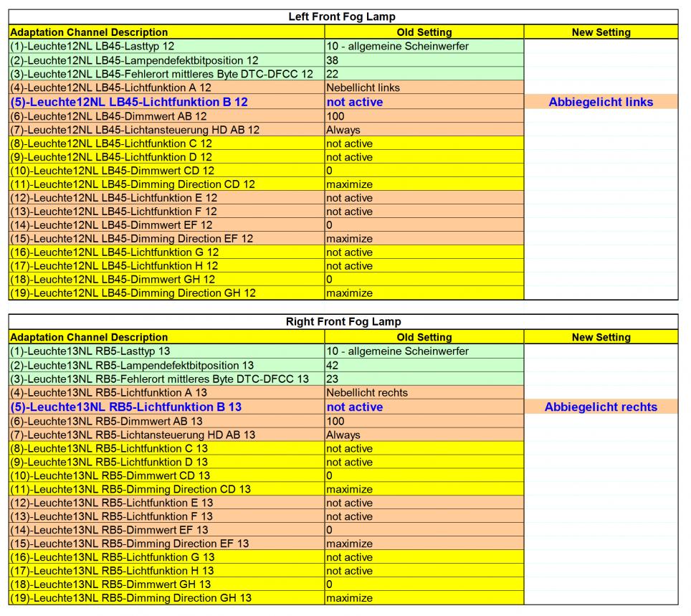
Task: Select value 23 for Fehlerort mittleres Byte DTC-DFCC 13
Action: (x=333, y=379)
